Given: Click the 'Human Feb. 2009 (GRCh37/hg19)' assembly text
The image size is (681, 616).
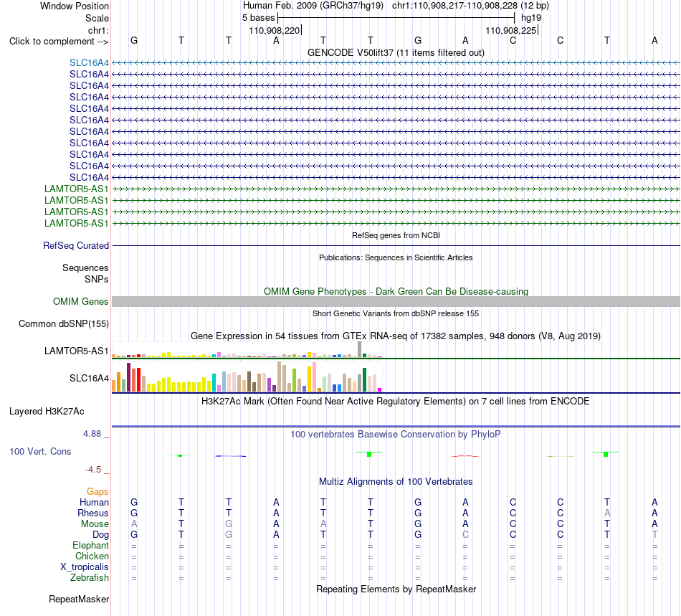Looking at the screenshot, I should [x=313, y=6].
